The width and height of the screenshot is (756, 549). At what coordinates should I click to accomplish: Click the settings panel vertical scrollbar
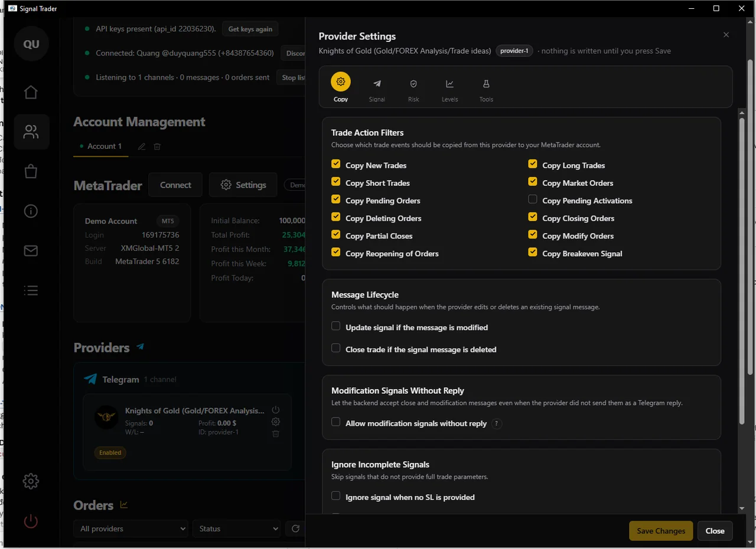pos(742,272)
